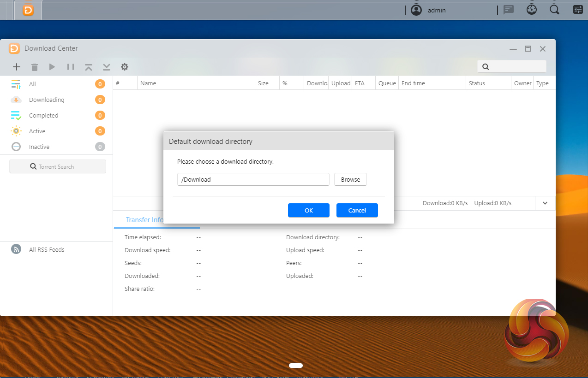Switch to the Transfer Info tab

pos(144,220)
